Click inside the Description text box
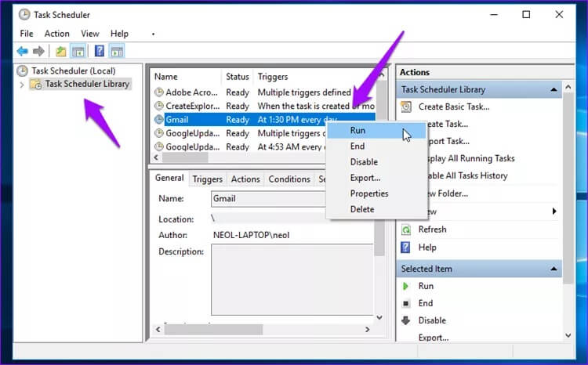This screenshot has height=365, width=588. (x=292, y=280)
